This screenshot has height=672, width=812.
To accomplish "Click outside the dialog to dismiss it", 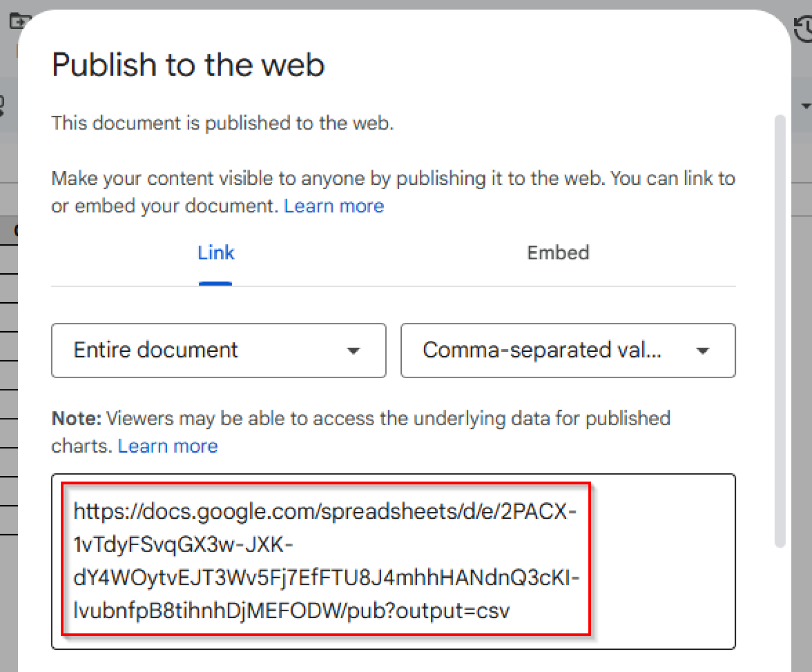I will (x=8, y=581).
